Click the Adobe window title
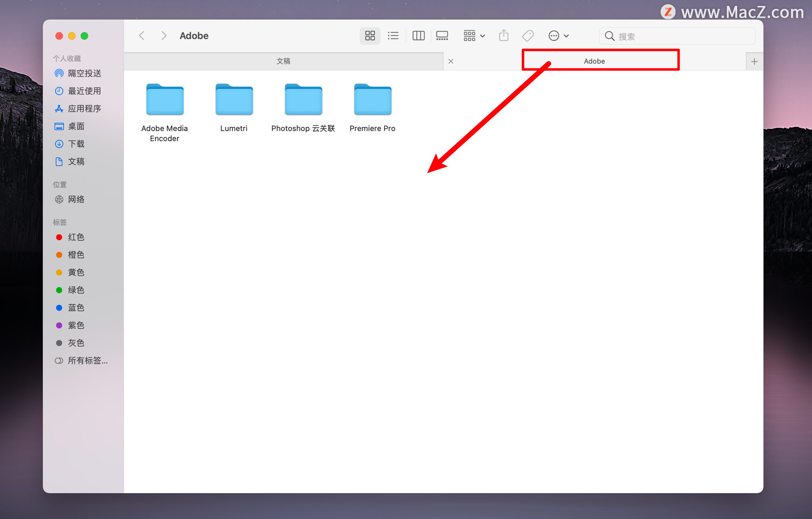This screenshot has height=519, width=812. point(194,36)
